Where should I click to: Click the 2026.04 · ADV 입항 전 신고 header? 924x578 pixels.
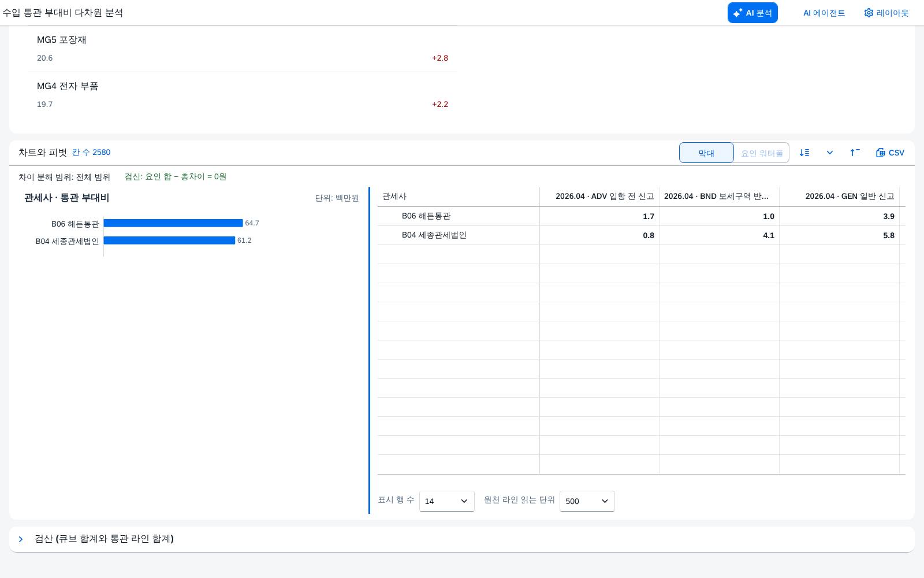tap(599, 197)
